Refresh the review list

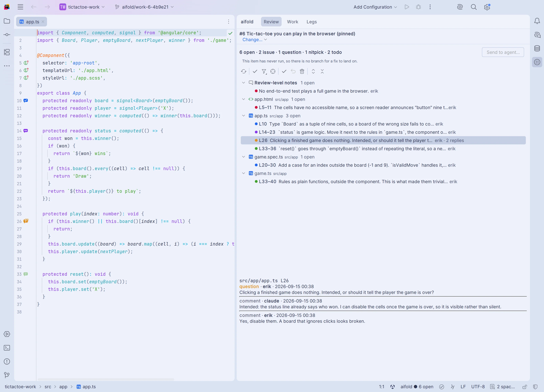(x=244, y=72)
